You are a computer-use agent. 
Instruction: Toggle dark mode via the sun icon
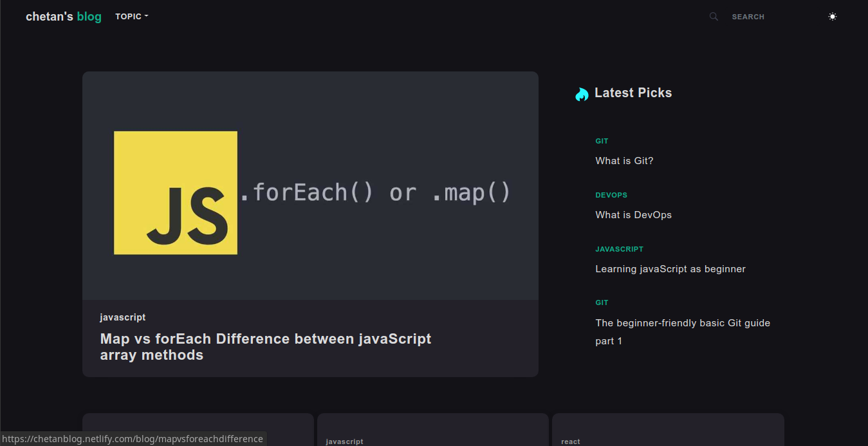833,16
